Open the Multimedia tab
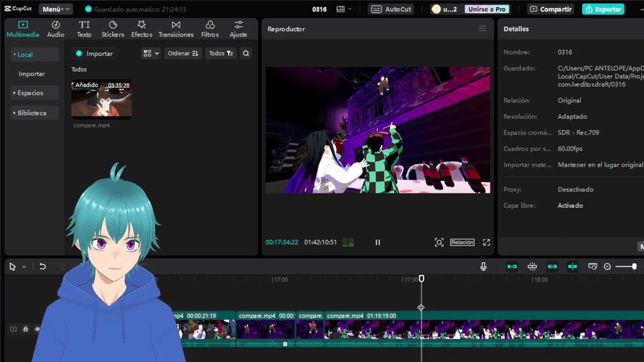 [23, 29]
